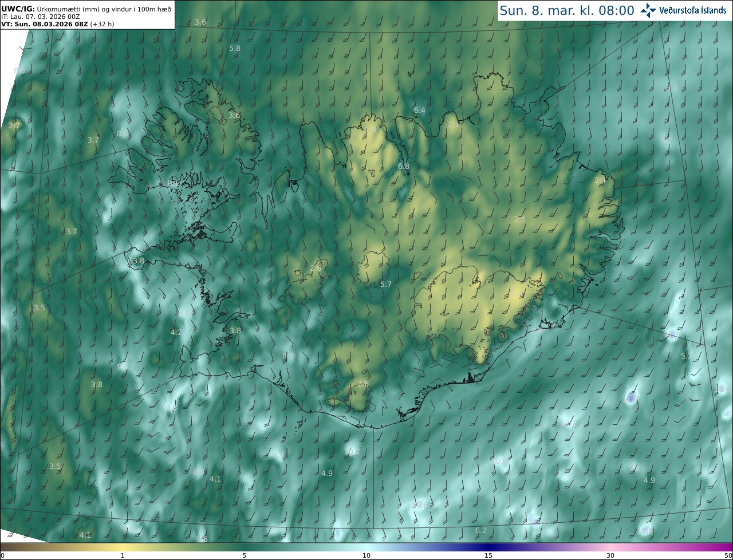
Task: Click the 2.5 value label on map
Action: point(520,219)
